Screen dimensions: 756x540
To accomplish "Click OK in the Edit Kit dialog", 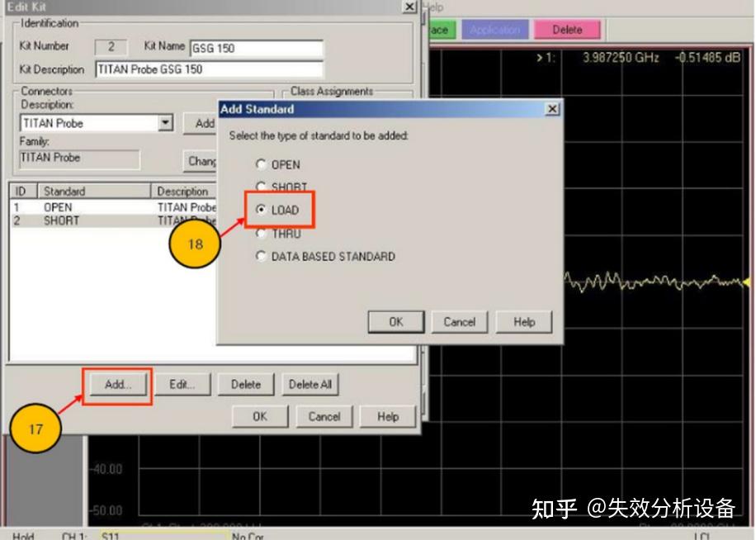I will click(260, 416).
